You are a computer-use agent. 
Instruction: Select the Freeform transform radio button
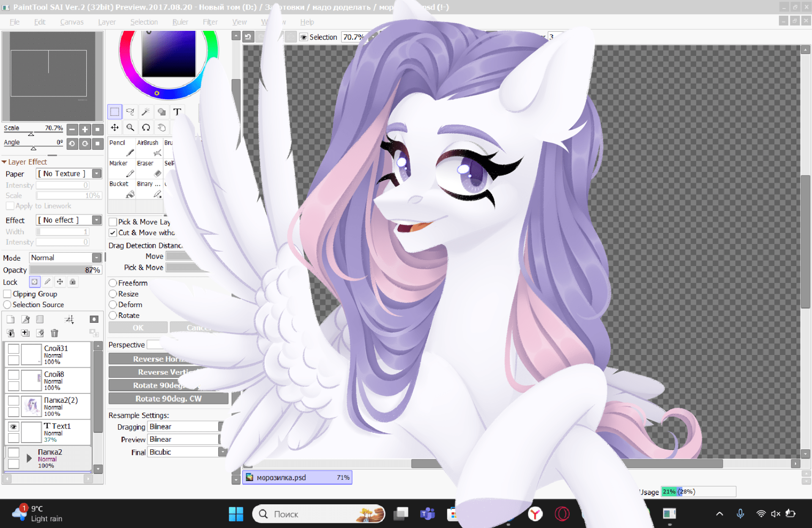click(x=113, y=283)
